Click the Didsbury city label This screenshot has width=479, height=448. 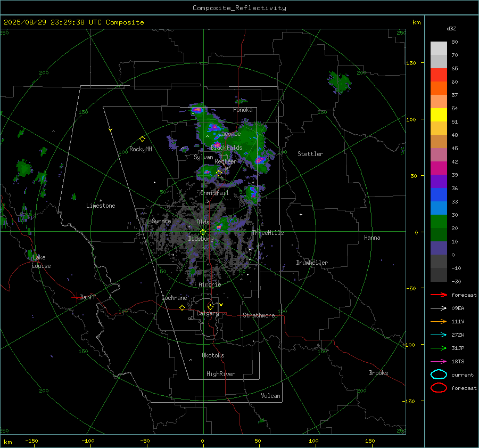tap(201, 239)
